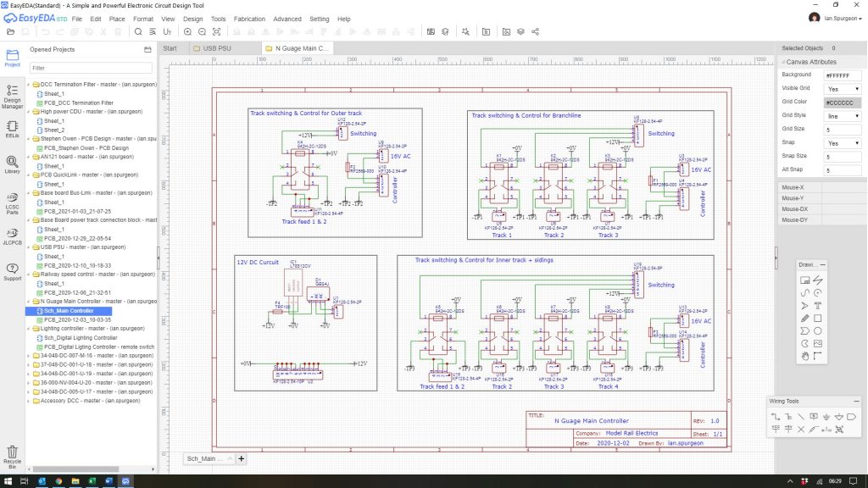868x488 pixels.
Task: Select the Wire tool in Wiring Tools
Action: point(775,417)
